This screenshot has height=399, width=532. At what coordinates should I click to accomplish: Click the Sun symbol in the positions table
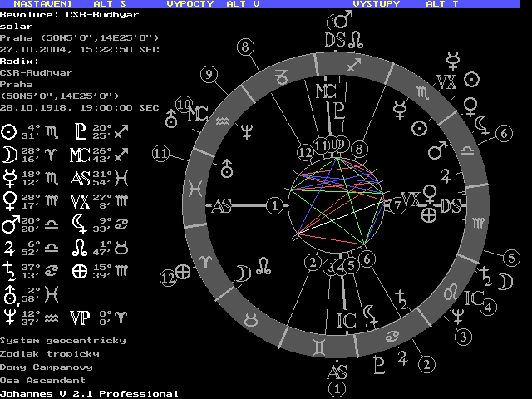pyautogui.click(x=8, y=131)
